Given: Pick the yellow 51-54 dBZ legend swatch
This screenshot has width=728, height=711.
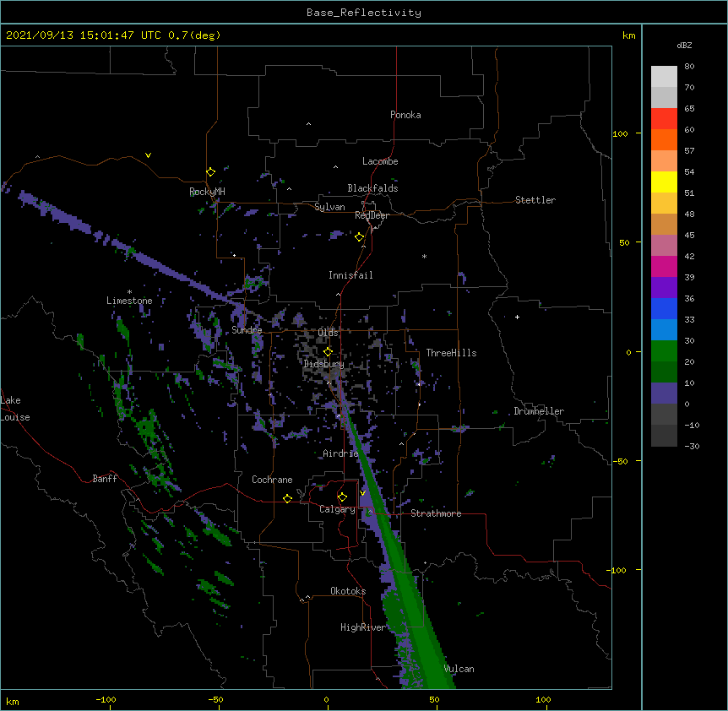Looking at the screenshot, I should click(664, 182).
